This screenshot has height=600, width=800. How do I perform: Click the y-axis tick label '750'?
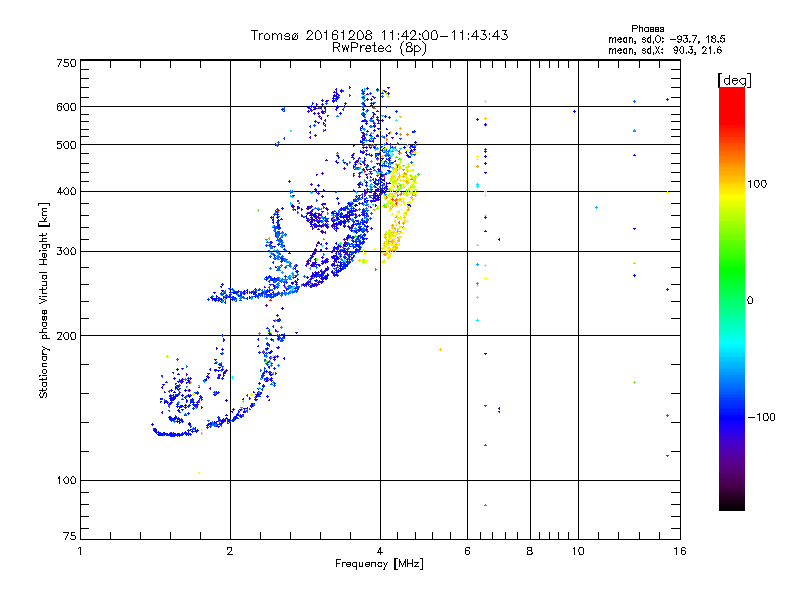tap(66, 63)
